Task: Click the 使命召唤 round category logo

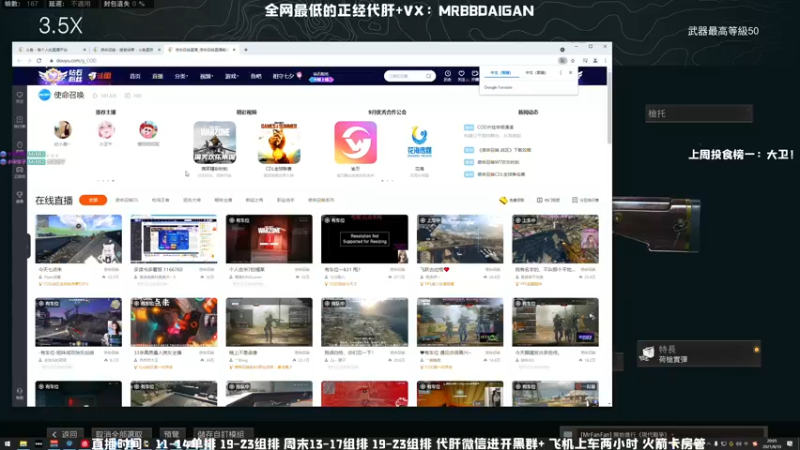Action: (44, 95)
